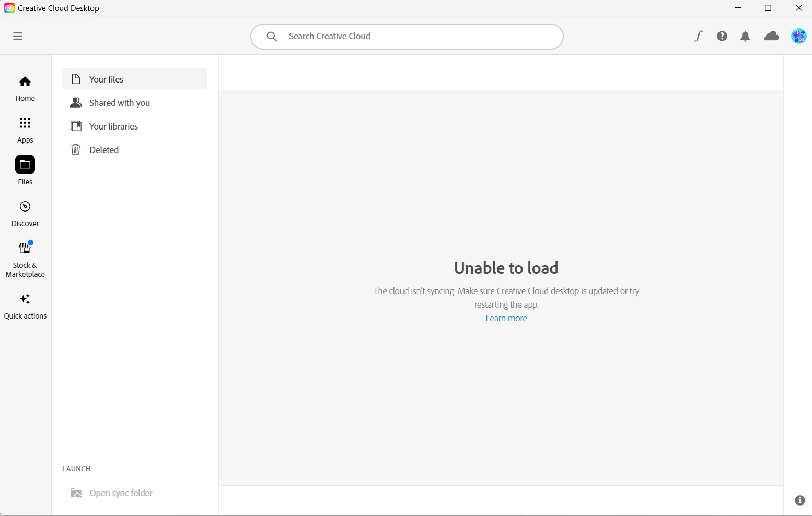Maximize the Creative Cloud Desktop window
This screenshot has width=812, height=516.
point(768,8)
